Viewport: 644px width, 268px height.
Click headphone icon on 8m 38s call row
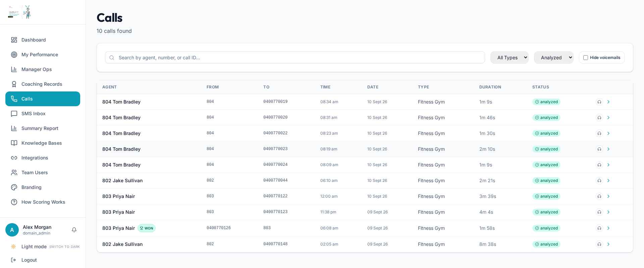pos(599,244)
